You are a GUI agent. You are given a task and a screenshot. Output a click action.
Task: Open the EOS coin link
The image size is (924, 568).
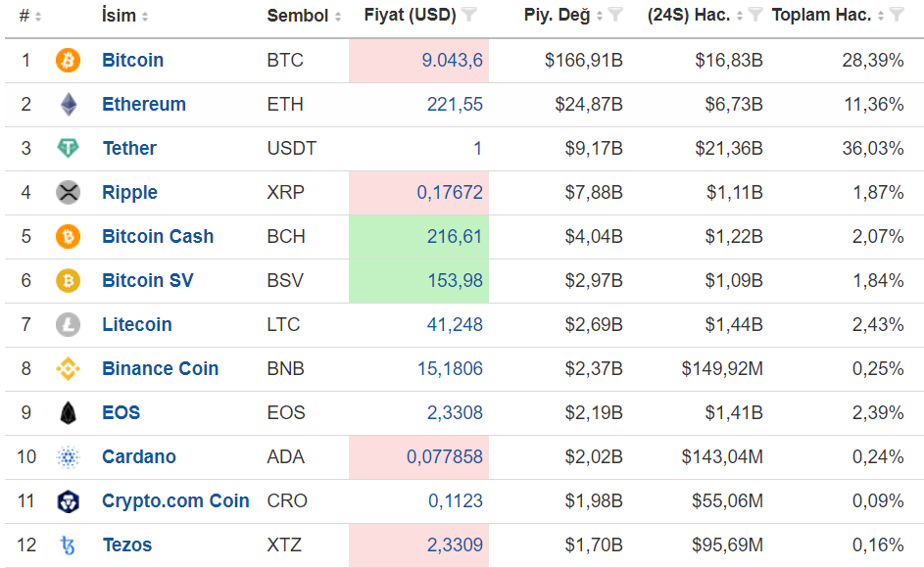coord(121,413)
